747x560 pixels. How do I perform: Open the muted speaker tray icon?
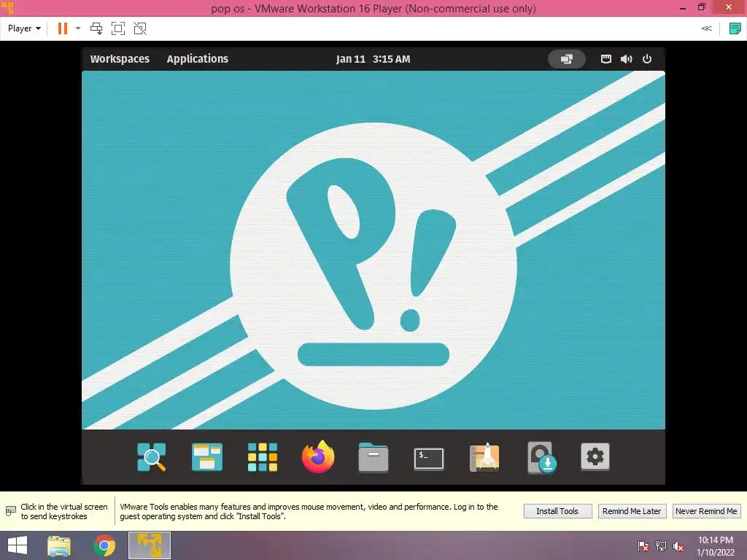pyautogui.click(x=678, y=546)
